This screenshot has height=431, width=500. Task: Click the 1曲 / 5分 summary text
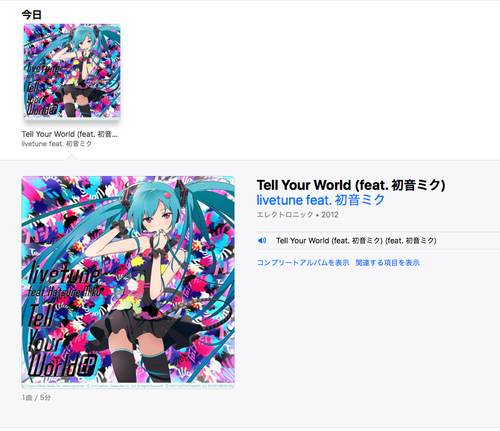(36, 397)
